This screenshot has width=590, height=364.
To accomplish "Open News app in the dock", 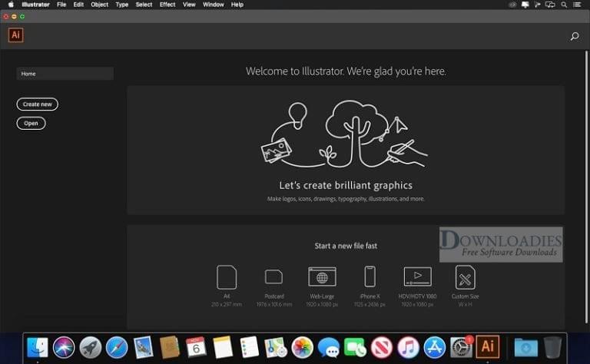I will pyautogui.click(x=382, y=347).
